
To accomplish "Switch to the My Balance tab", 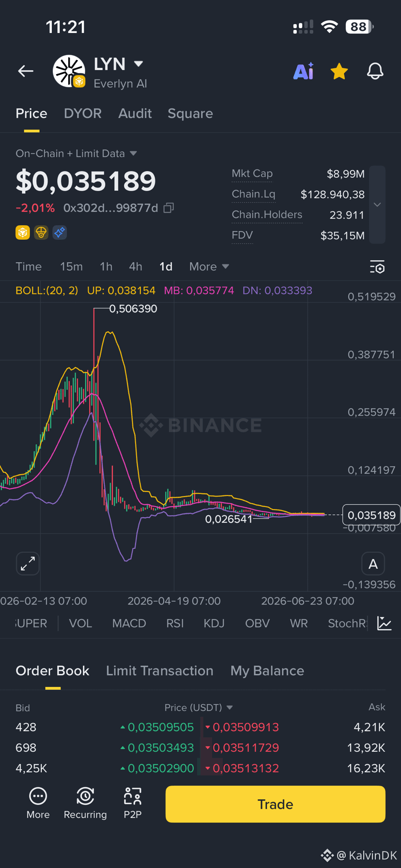I will pos(267,671).
